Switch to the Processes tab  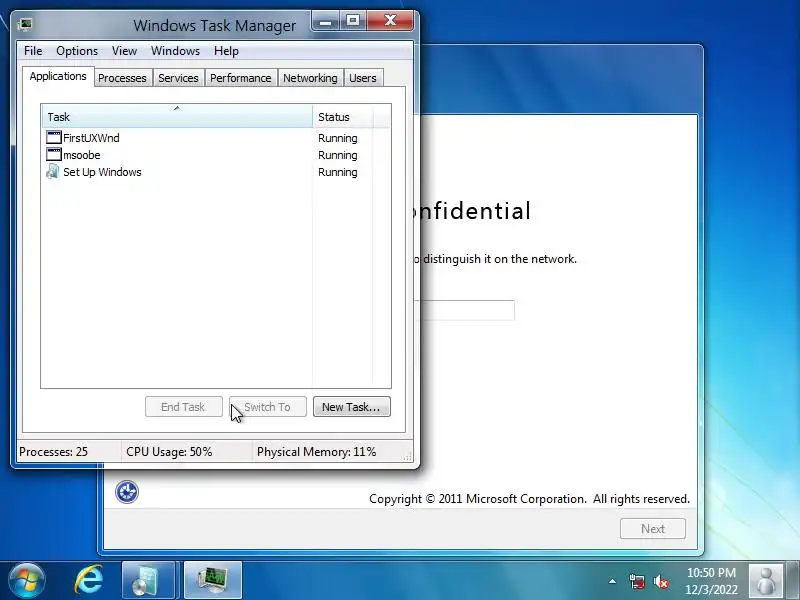click(x=122, y=78)
